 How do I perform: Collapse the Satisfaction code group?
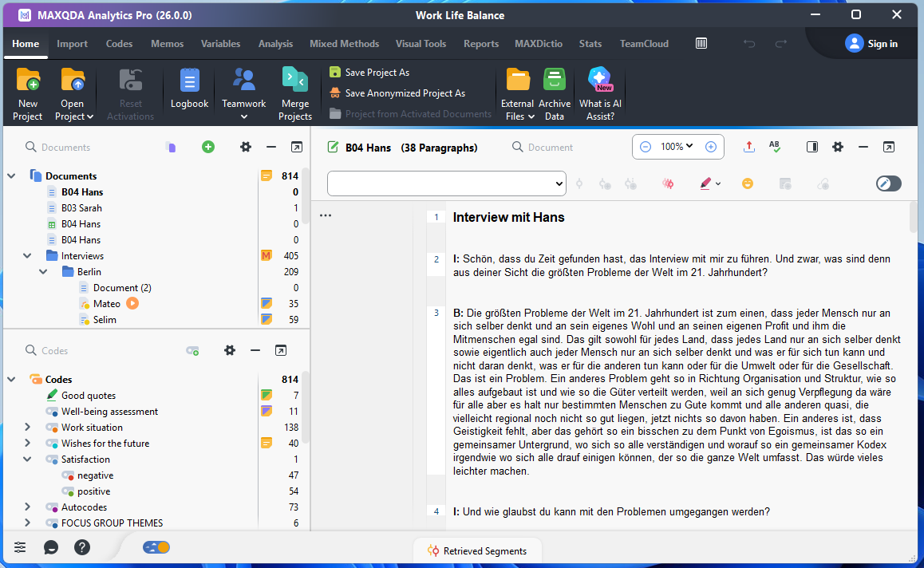[26, 459]
